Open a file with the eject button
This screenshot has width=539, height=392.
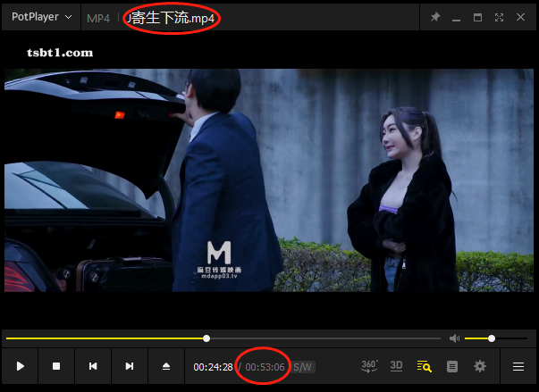click(166, 366)
